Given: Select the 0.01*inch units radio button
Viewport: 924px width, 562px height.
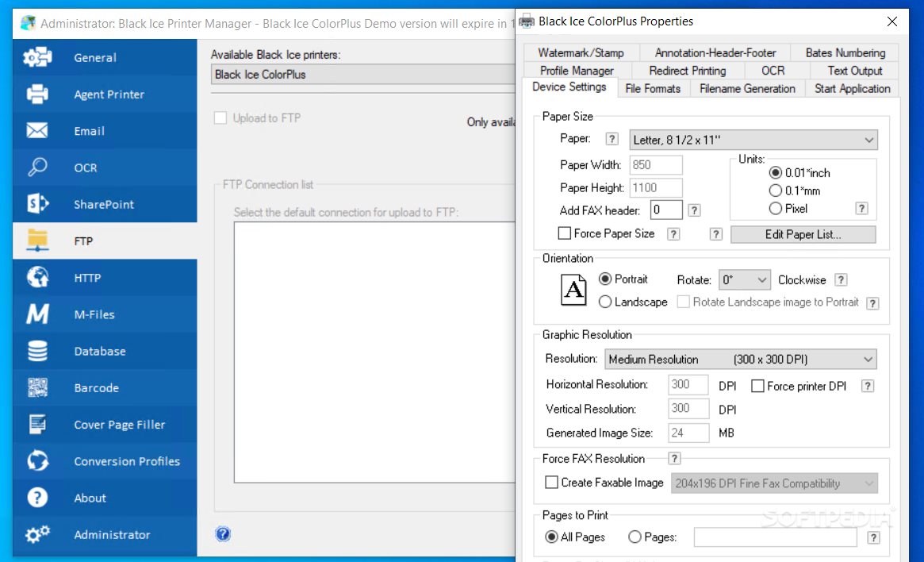Looking at the screenshot, I should point(776,173).
